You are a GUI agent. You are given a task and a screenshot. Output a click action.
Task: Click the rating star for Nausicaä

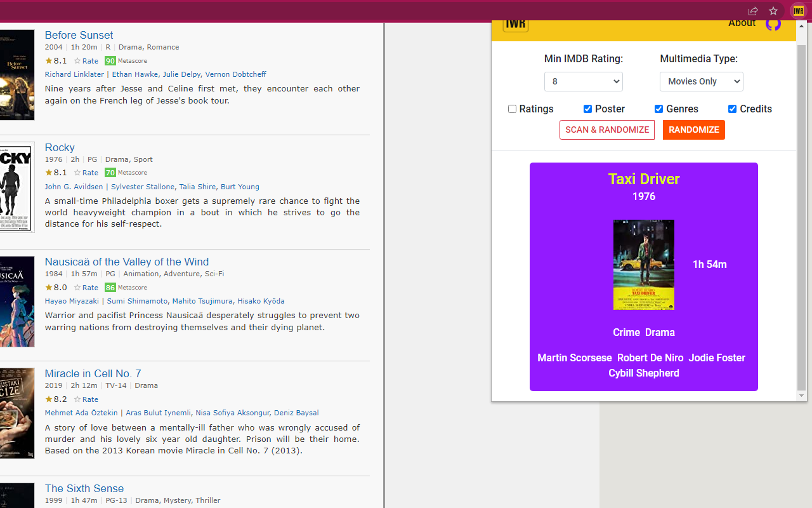click(x=49, y=287)
